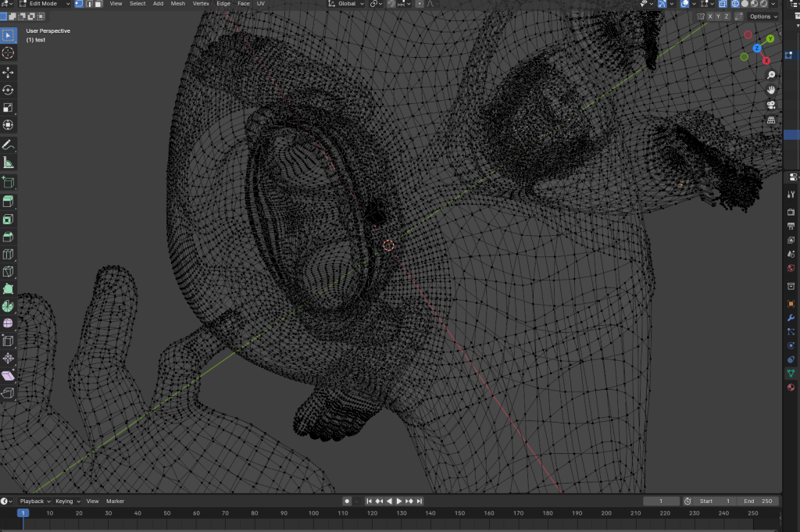Viewport: 800px width, 532px height.
Task: Enable face select mode
Action: [98, 4]
